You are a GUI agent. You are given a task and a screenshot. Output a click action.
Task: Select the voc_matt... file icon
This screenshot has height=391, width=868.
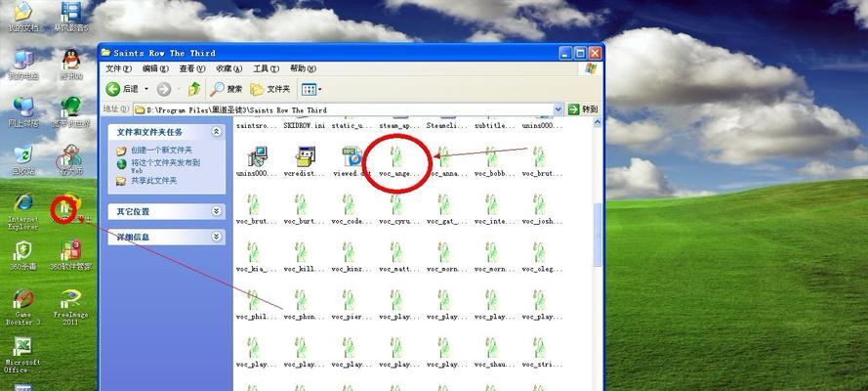[x=396, y=252]
